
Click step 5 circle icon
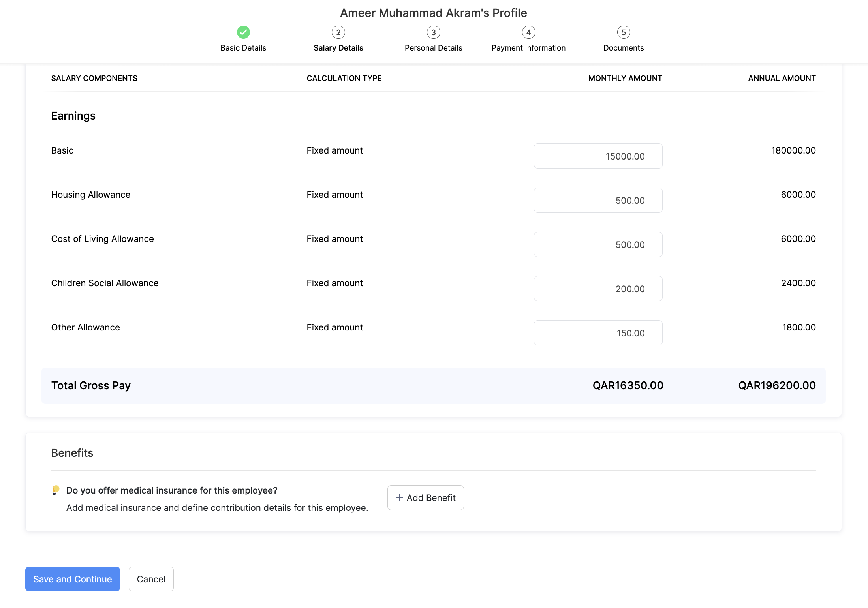point(623,32)
